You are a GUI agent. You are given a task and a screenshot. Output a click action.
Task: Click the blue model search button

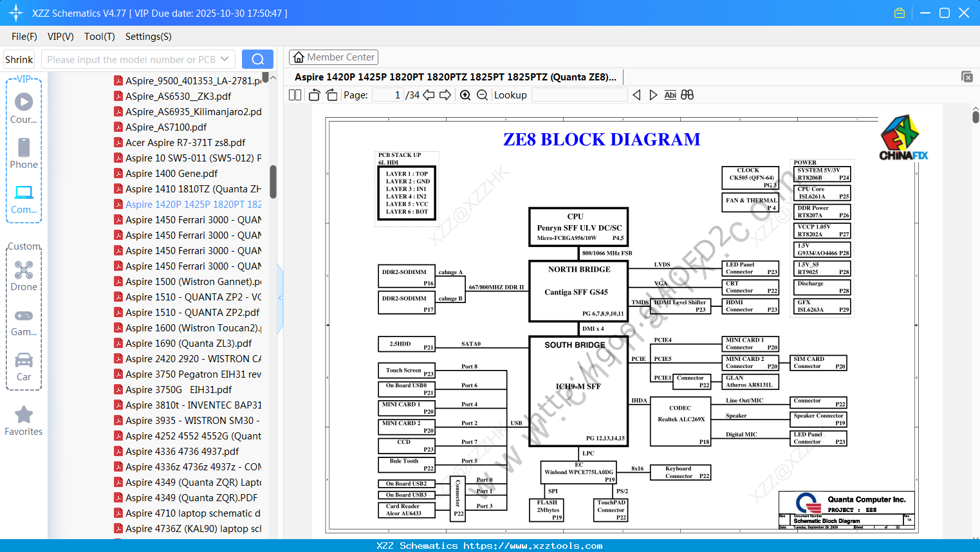pyautogui.click(x=257, y=59)
